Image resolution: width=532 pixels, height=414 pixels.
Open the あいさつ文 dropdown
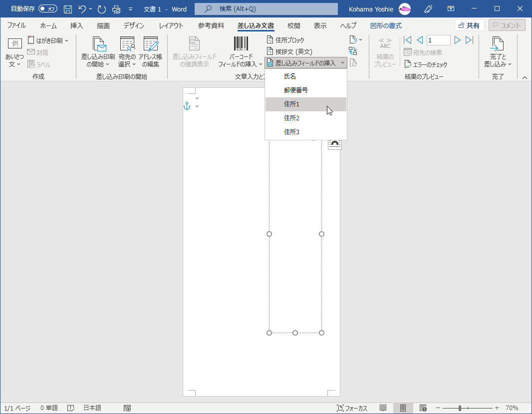[x=14, y=52]
